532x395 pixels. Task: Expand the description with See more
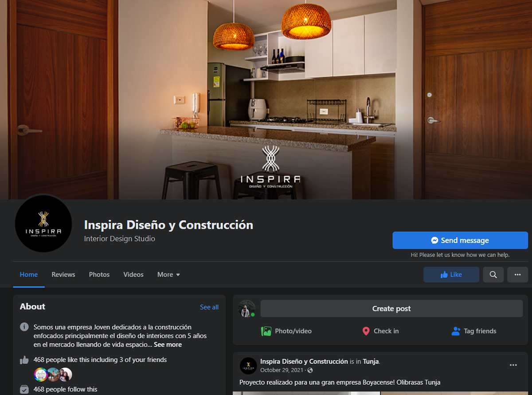168,344
